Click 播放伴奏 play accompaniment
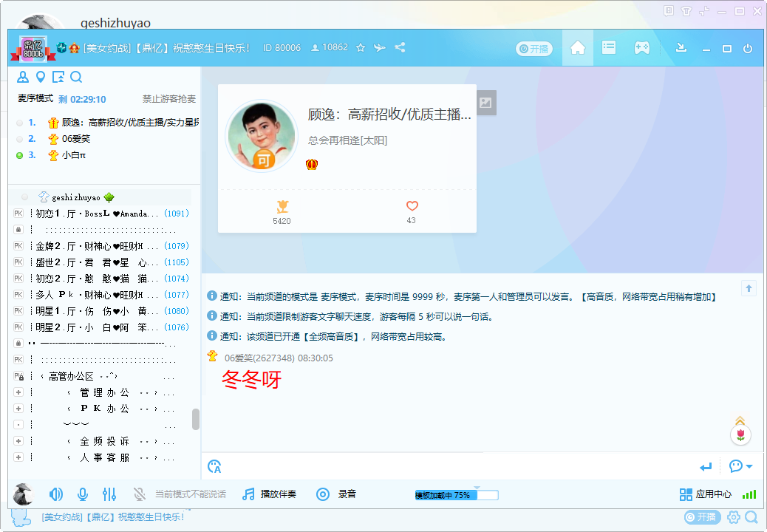Screen dimensions: 767x532 pyautogui.click(x=270, y=494)
